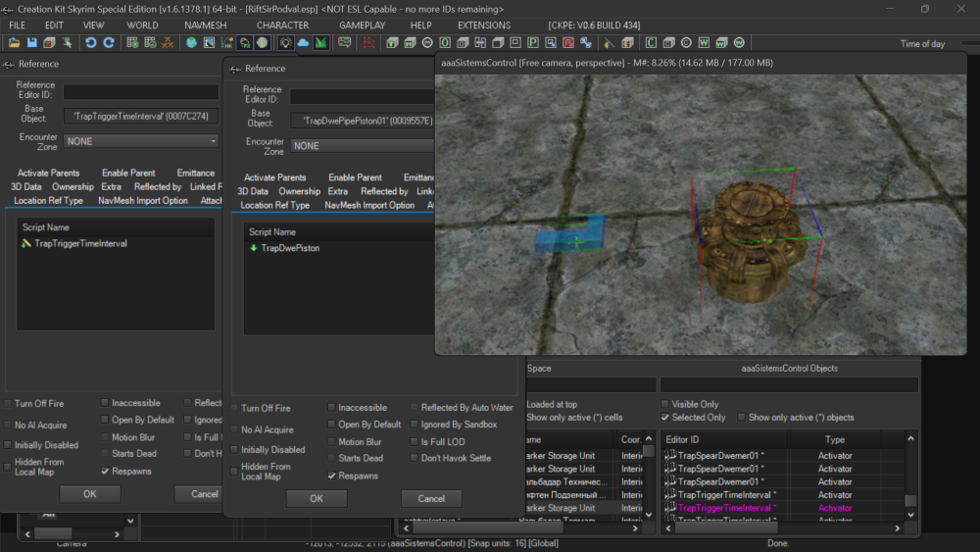Open Ownership tab in TrapTriggerTimeInterval Reference window
Viewport: 980px width, 552px height.
(x=73, y=186)
